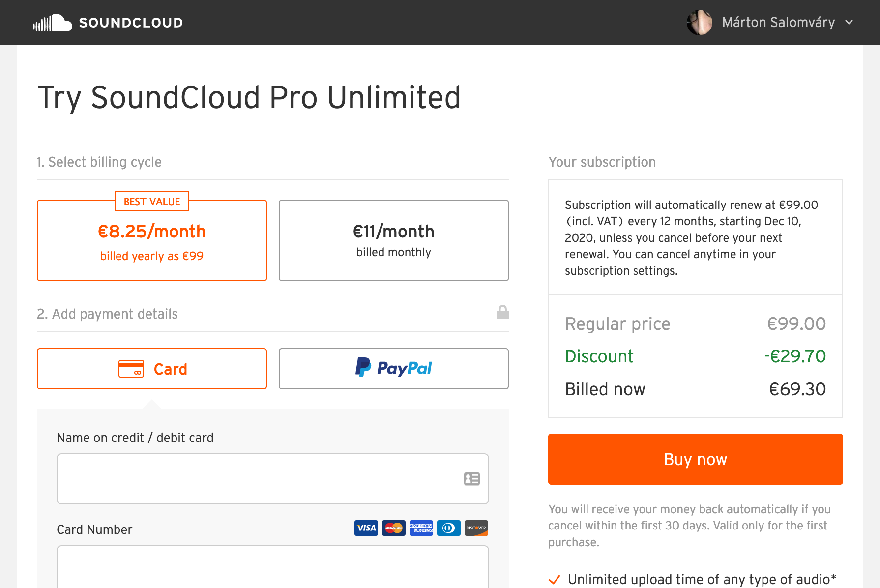The width and height of the screenshot is (880, 588).
Task: Click the American Express card icon
Action: (x=421, y=528)
